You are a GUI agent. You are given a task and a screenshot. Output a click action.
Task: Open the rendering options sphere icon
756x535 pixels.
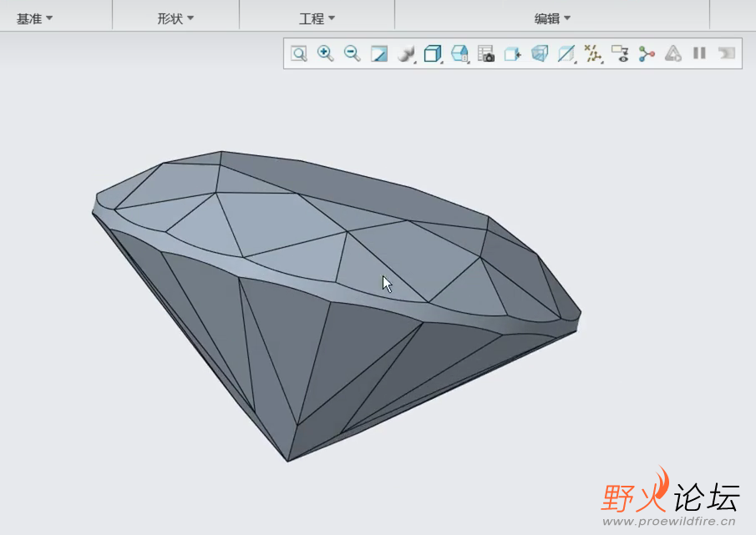406,53
